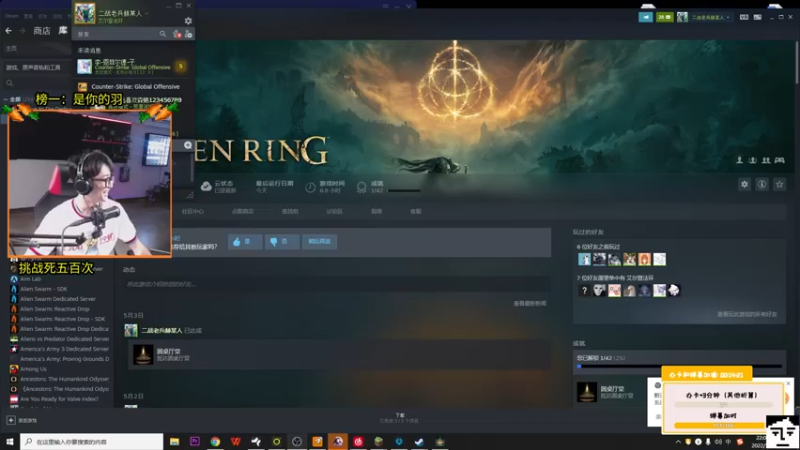This screenshot has height=450, width=800.
Task: Select Alien Swarm: Reactive Drop
Action: [x=55, y=309]
